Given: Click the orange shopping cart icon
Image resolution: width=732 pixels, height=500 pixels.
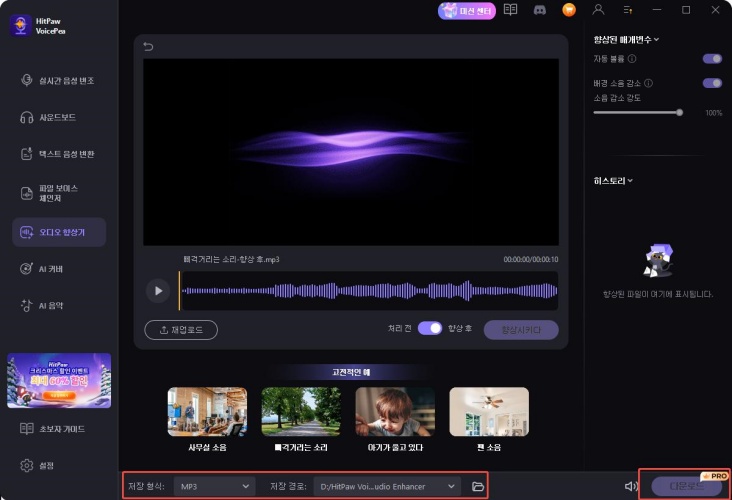Looking at the screenshot, I should tap(569, 10).
